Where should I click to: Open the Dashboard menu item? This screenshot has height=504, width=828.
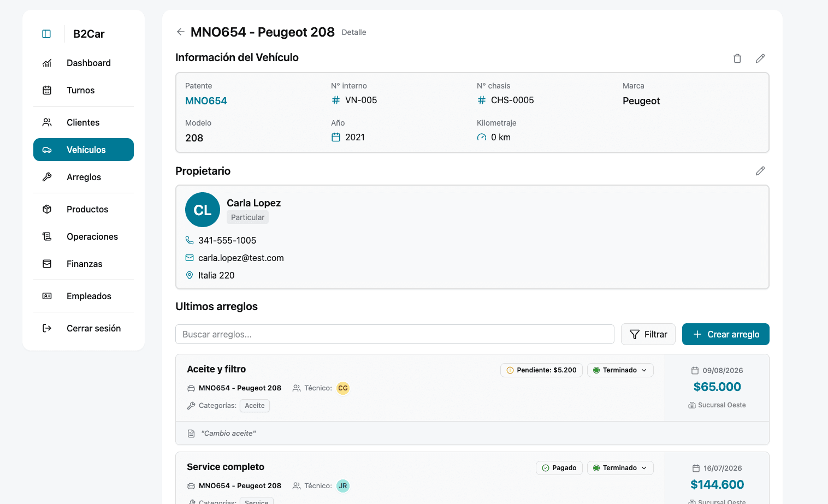pos(84,63)
